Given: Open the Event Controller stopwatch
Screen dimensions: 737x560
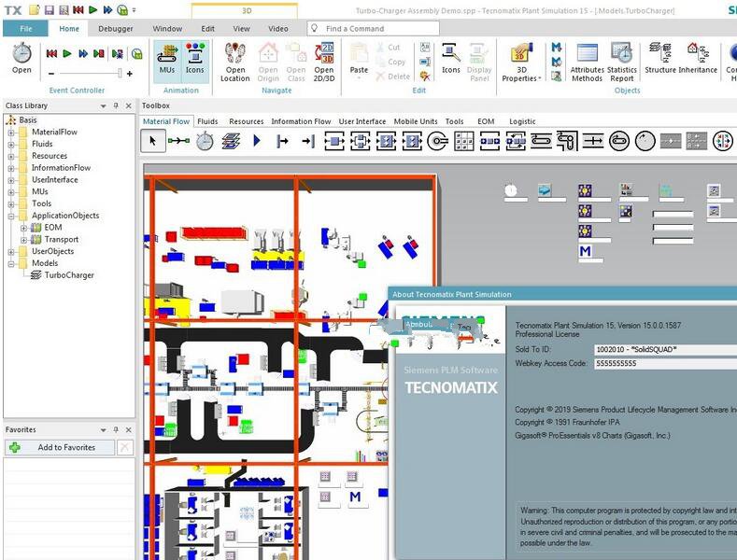Looking at the screenshot, I should [21, 58].
